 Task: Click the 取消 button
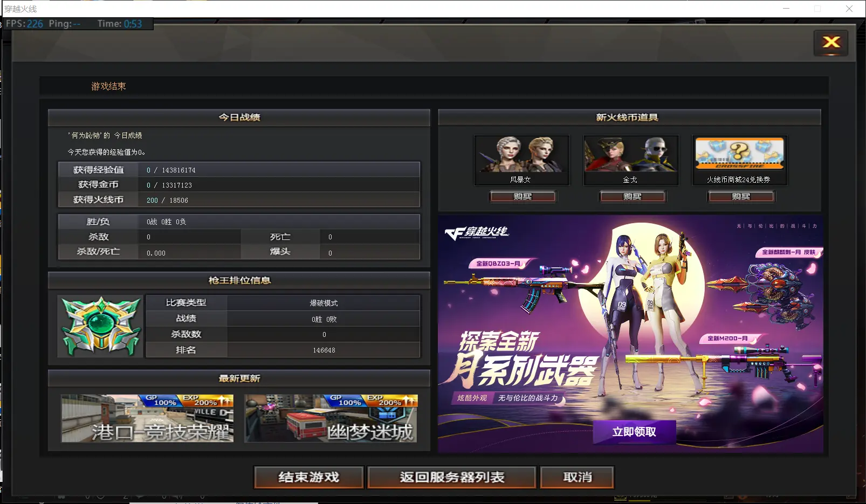pyautogui.click(x=577, y=477)
